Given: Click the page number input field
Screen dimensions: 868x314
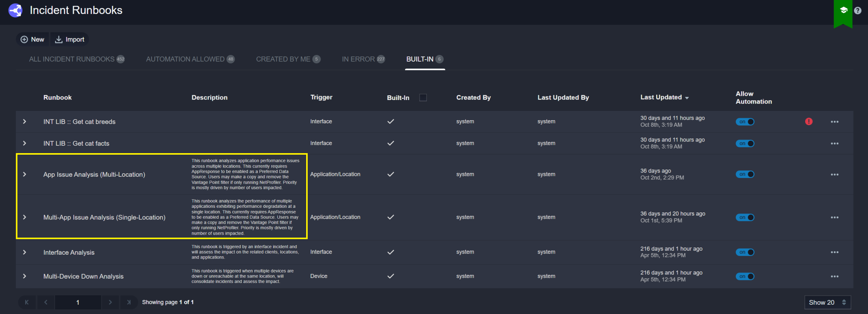Looking at the screenshot, I should (x=78, y=302).
